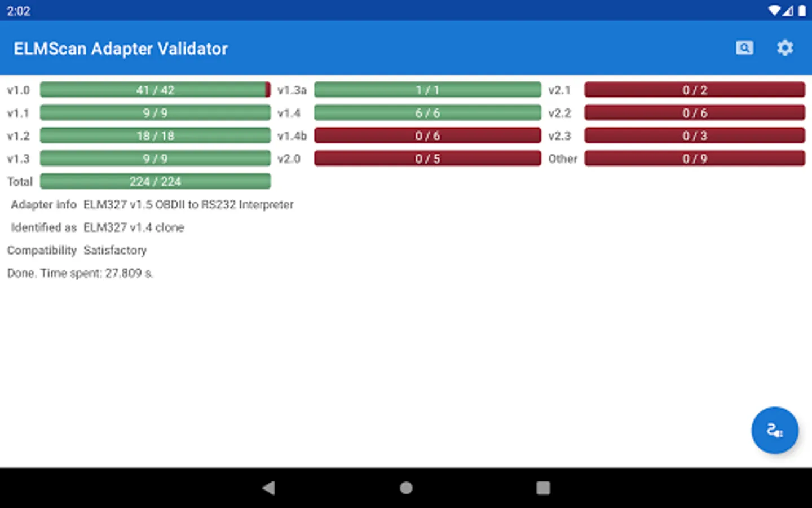Click the v1.0 row label

tap(18, 90)
